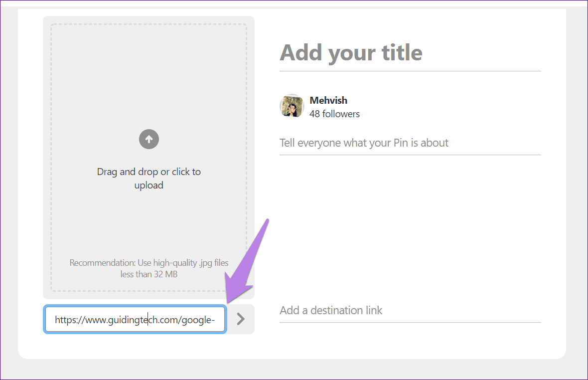
Task: Click 'Drag and drop or click to upload' text
Action: [x=149, y=178]
